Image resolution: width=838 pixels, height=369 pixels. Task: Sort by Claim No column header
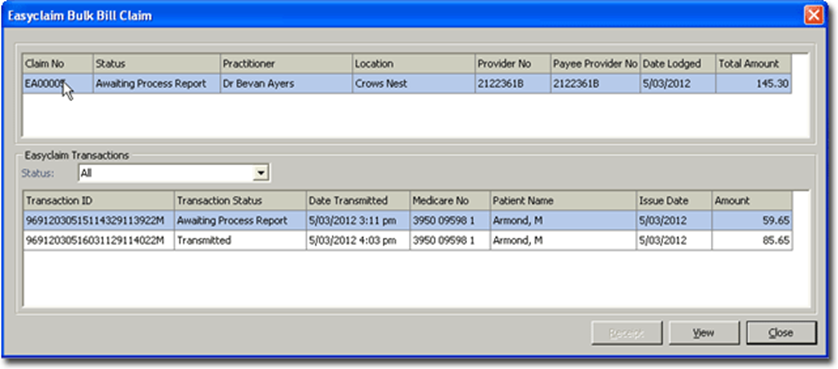58,64
